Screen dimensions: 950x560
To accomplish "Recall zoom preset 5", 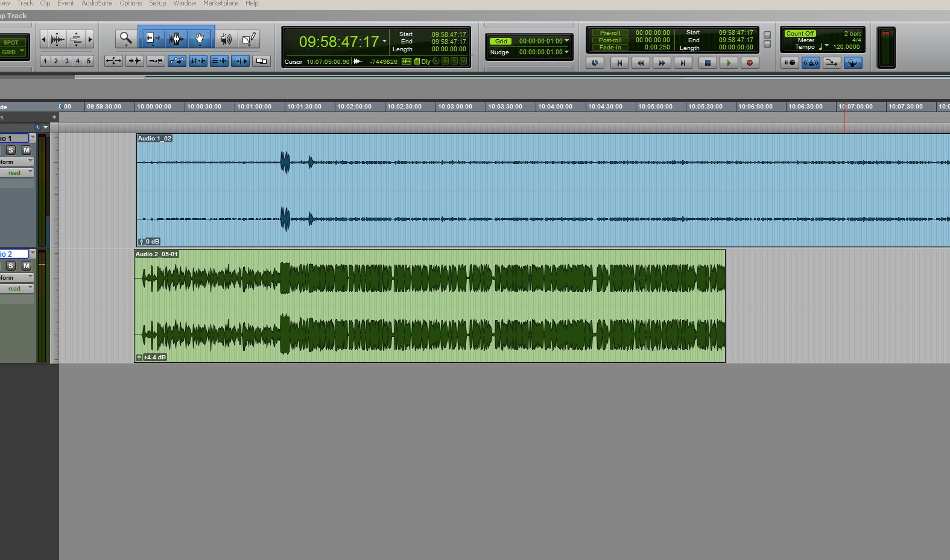I will click(89, 61).
